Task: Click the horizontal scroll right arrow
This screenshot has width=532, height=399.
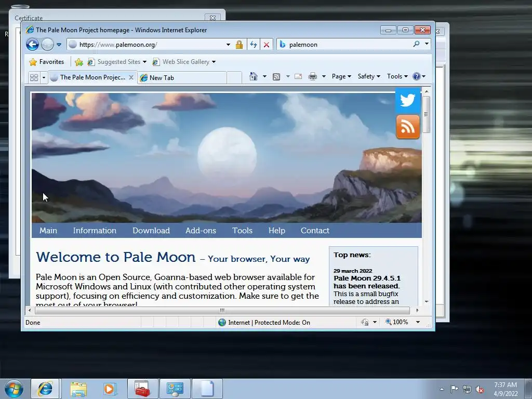Action: pyautogui.click(x=417, y=310)
